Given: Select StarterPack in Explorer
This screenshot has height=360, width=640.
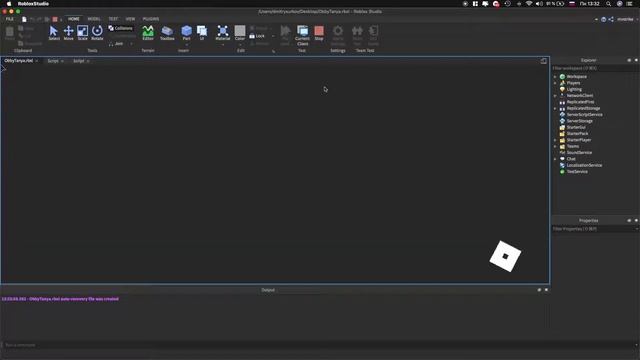Looking at the screenshot, I should point(577,133).
